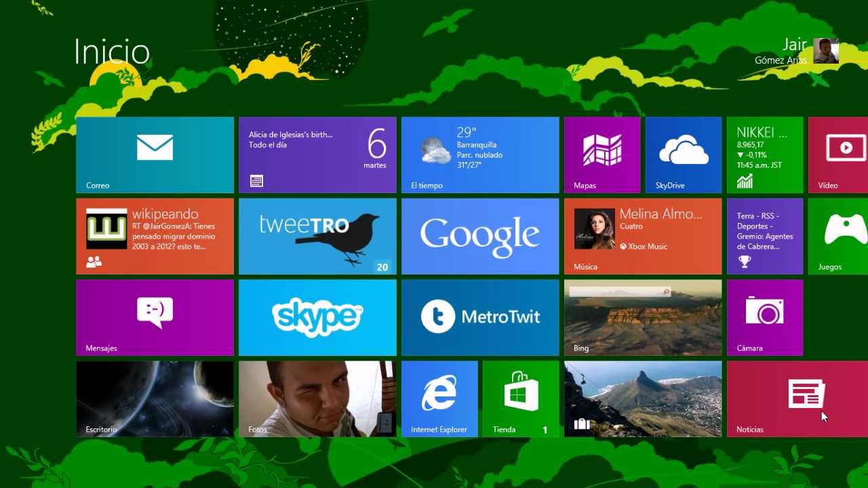Open the NIKKEI finance tile
868x488 pixels.
coord(765,155)
